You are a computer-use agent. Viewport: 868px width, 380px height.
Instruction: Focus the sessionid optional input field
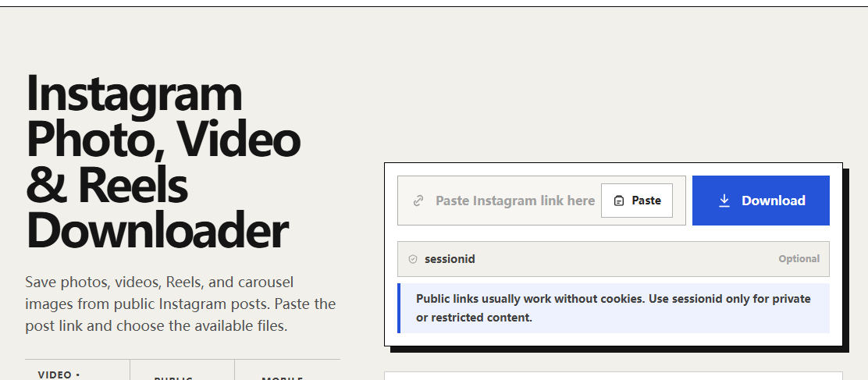[x=614, y=259]
